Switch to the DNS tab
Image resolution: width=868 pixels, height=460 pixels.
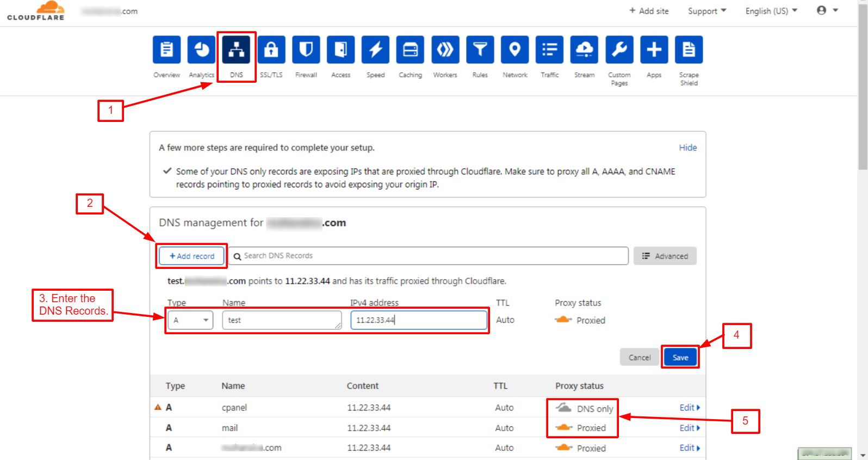pyautogui.click(x=236, y=50)
